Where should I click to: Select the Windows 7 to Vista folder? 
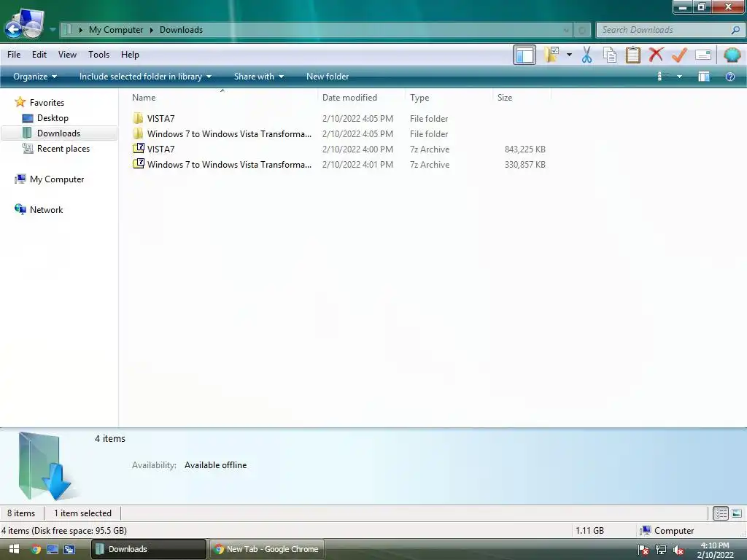pyautogui.click(x=229, y=134)
